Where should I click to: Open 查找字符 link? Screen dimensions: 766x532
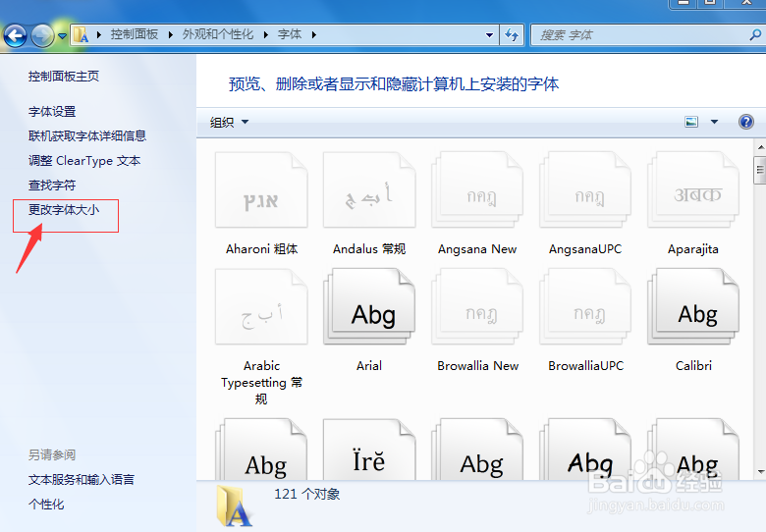(52, 186)
